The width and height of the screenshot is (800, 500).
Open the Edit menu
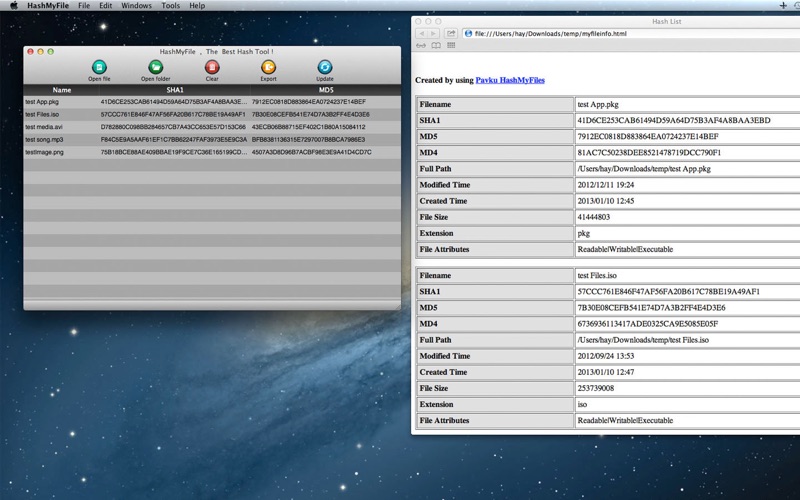click(106, 6)
